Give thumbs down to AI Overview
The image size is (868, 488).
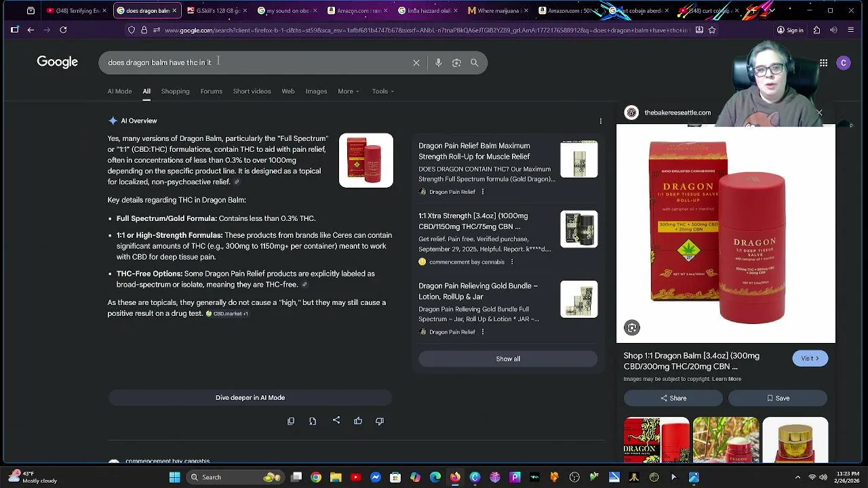[380, 421]
